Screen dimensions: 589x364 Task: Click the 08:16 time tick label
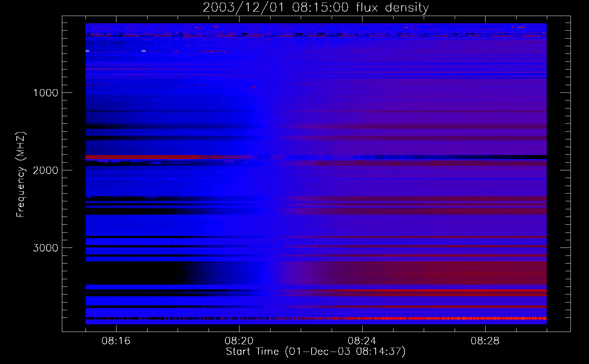click(116, 341)
